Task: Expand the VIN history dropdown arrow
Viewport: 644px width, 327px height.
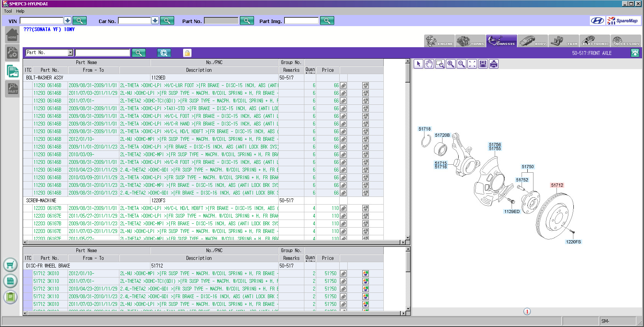Action: tap(67, 21)
